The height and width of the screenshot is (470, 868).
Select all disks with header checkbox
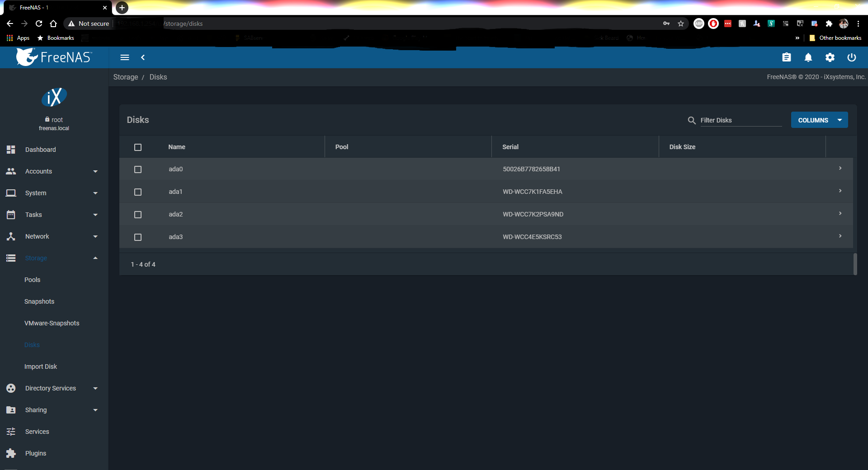(x=138, y=147)
